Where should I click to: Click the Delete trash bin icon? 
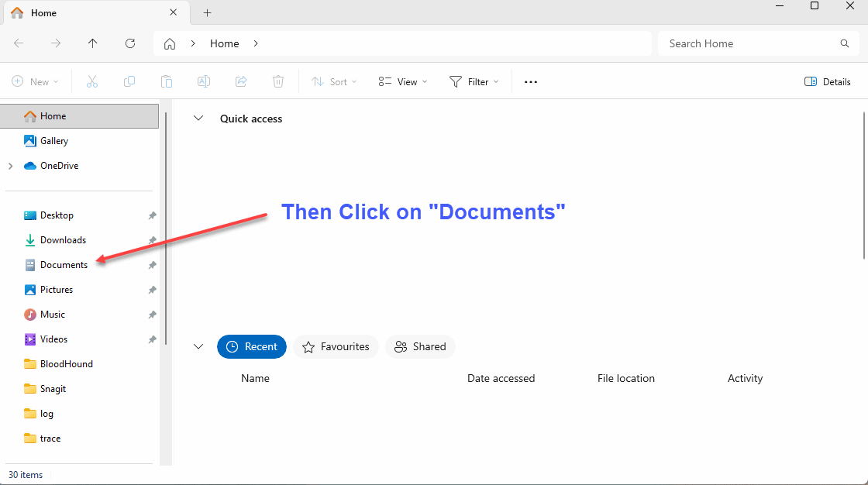click(x=278, y=81)
